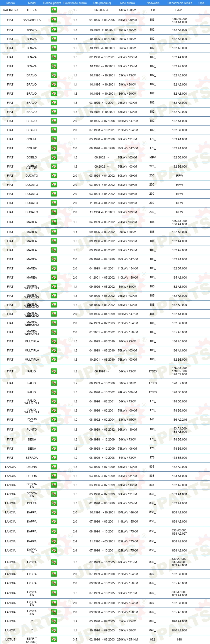This screenshot has width=210, height=644.
Task: Click the fuel icon in the LYBRA SW 1.8 row
Action: 54,593
